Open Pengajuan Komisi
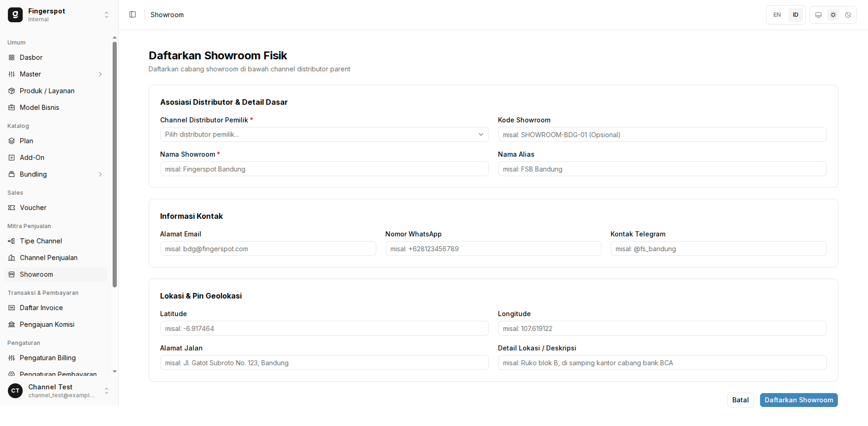 56,324
